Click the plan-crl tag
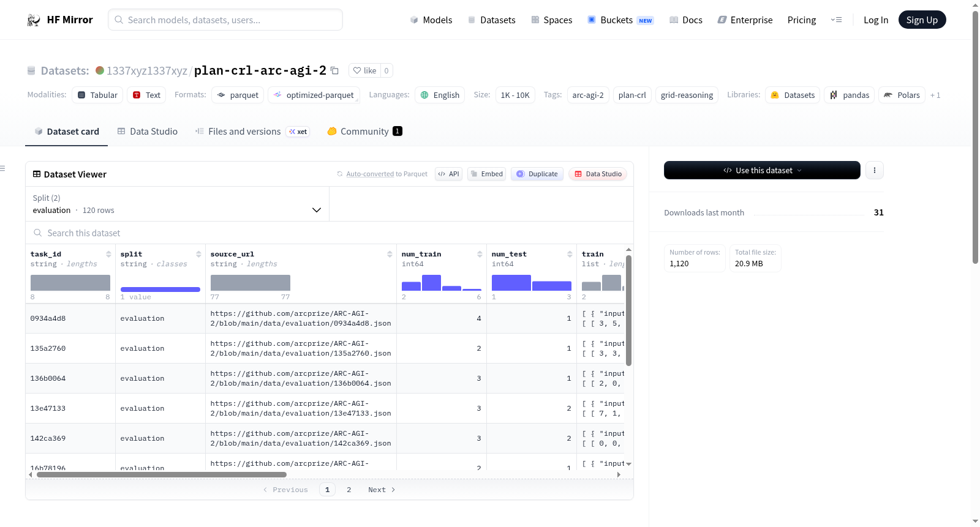The width and height of the screenshot is (980, 527). [632, 95]
